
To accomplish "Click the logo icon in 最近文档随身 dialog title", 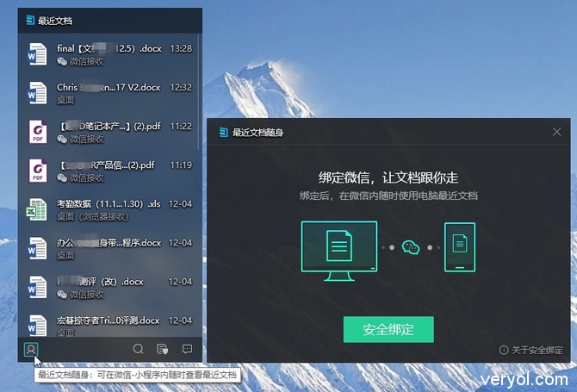I will point(223,132).
